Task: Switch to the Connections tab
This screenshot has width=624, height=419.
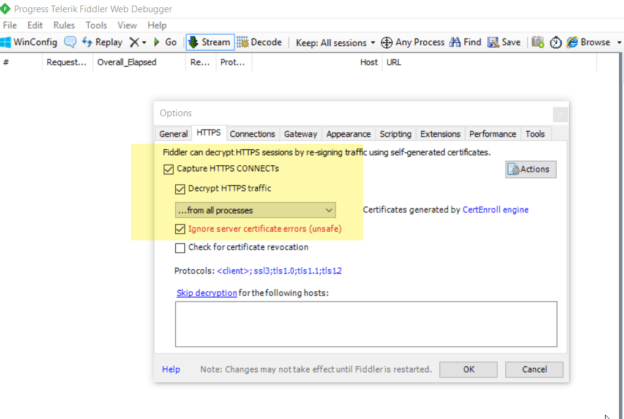Action: tap(252, 134)
